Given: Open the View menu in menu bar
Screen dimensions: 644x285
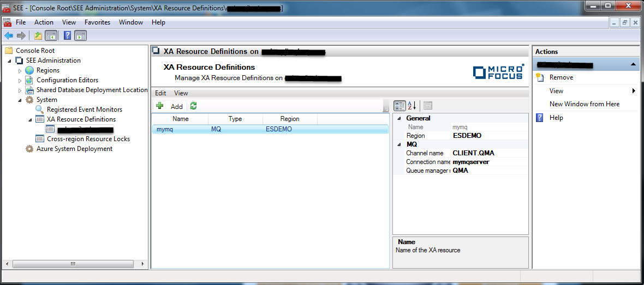Looking at the screenshot, I should [69, 22].
